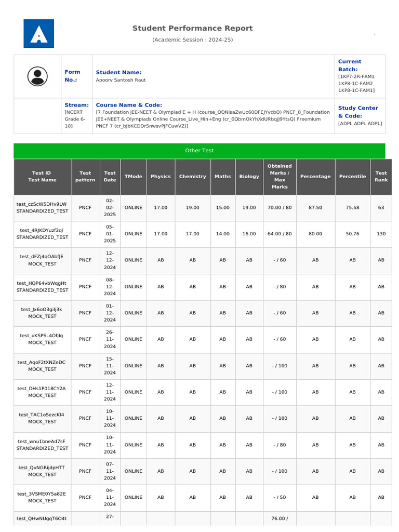The image size is (399, 532).
Task: Click test_uKSPSL4OfJlg MOCK_TEST cell
Action: [42, 339]
